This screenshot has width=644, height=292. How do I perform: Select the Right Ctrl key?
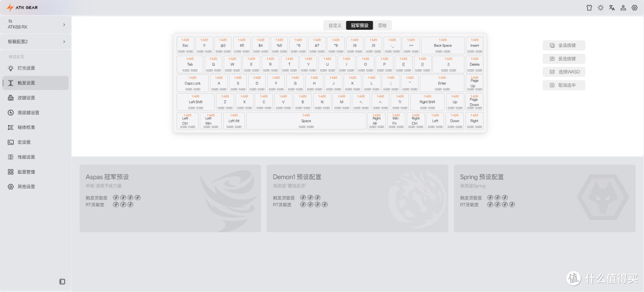click(x=416, y=121)
